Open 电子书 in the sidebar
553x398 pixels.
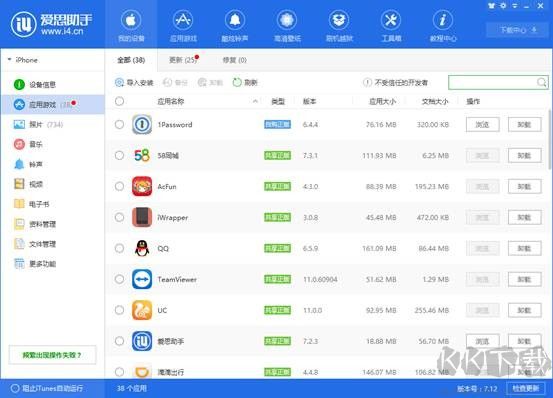tap(31, 204)
